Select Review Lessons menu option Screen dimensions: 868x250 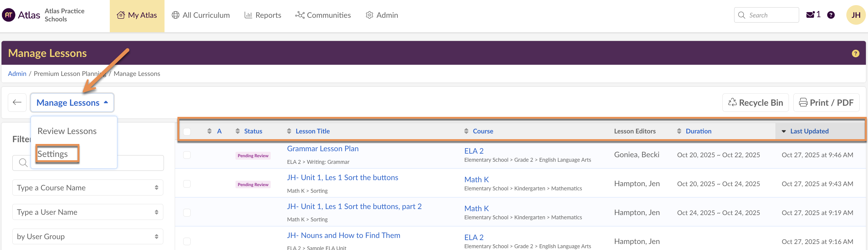pos(67,131)
